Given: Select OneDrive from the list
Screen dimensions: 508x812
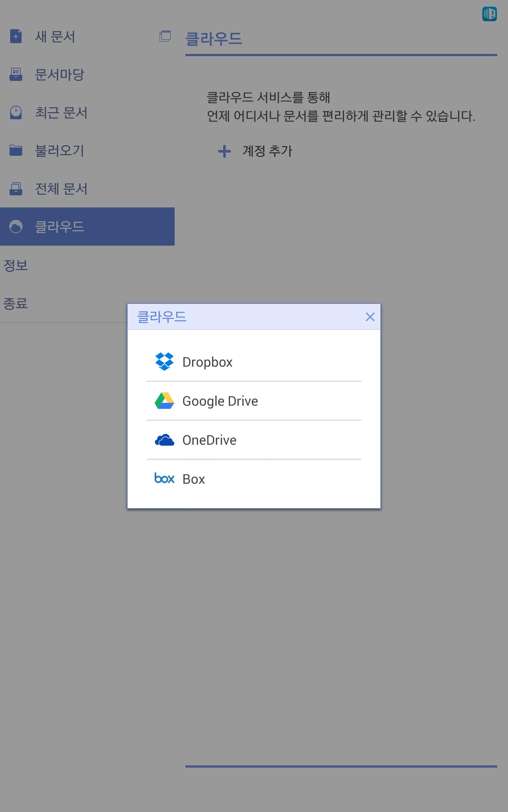Looking at the screenshot, I should pyautogui.click(x=254, y=440).
